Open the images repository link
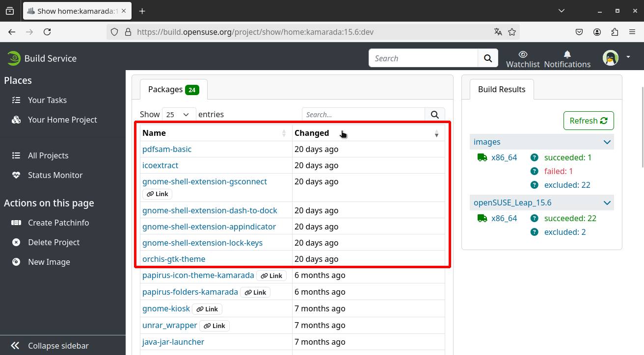 [487, 142]
